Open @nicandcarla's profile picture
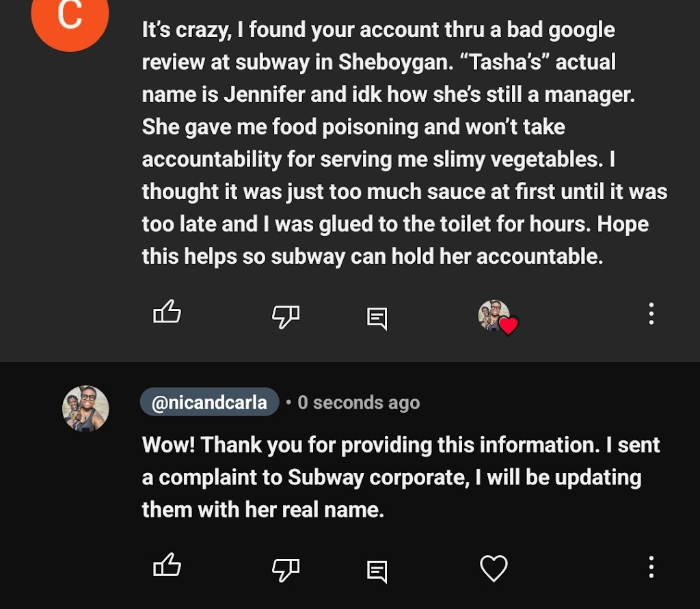This screenshot has width=700, height=609. [x=85, y=409]
